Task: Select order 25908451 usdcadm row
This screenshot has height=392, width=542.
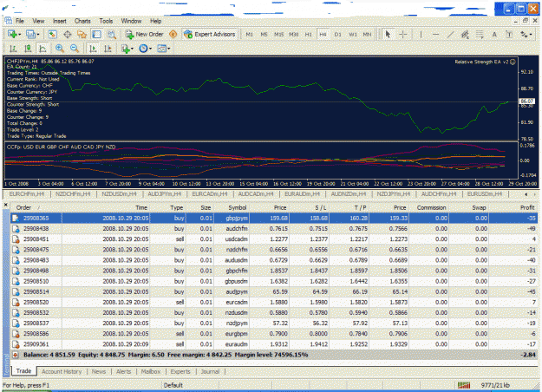Action: (274, 239)
